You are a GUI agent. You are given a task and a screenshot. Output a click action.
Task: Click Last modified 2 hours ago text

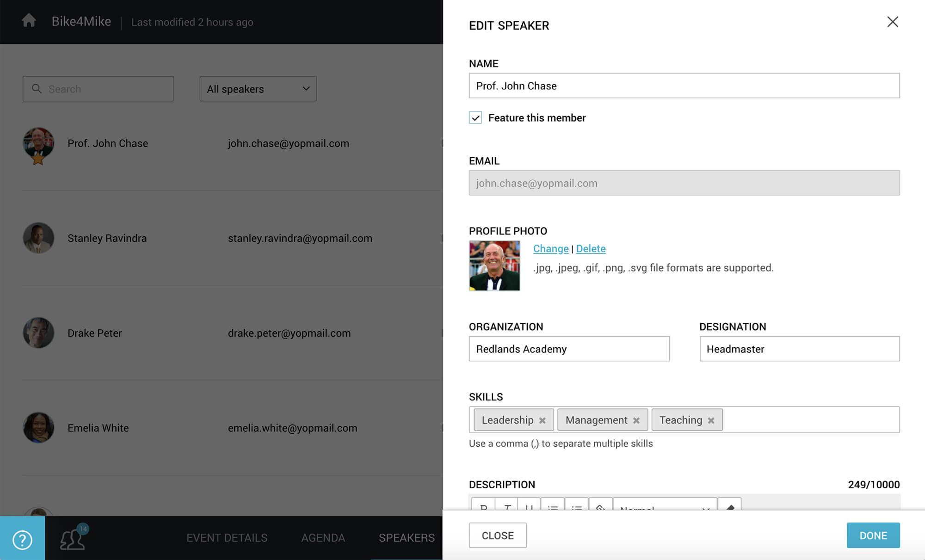192,22
